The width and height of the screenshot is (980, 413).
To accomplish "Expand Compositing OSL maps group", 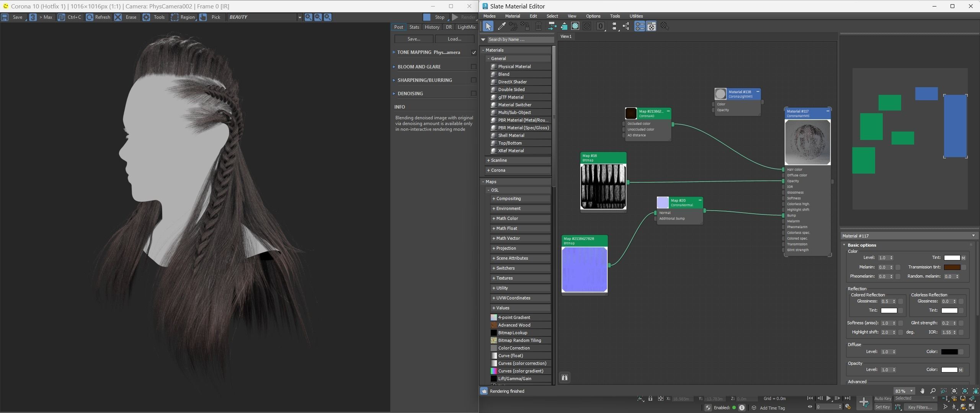I will coord(520,198).
